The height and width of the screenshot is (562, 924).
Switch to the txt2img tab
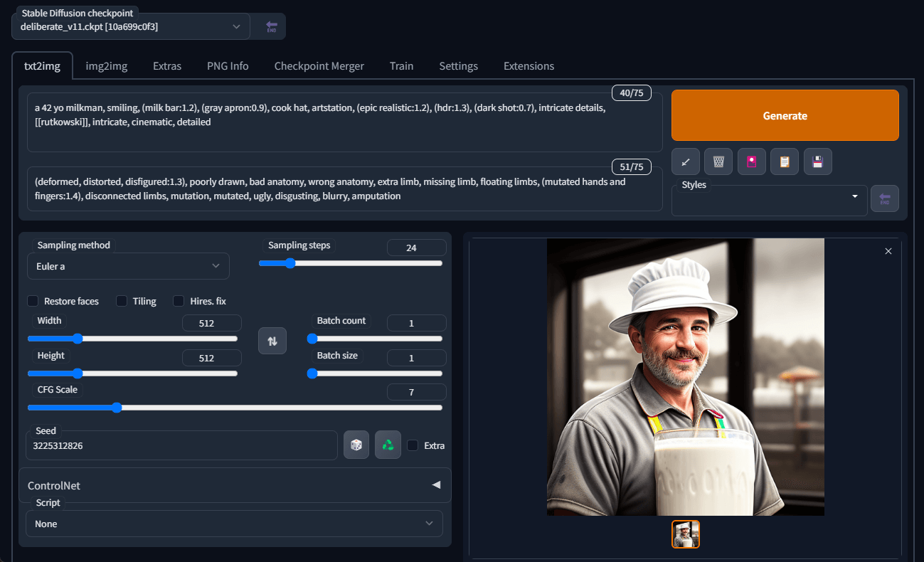(43, 66)
